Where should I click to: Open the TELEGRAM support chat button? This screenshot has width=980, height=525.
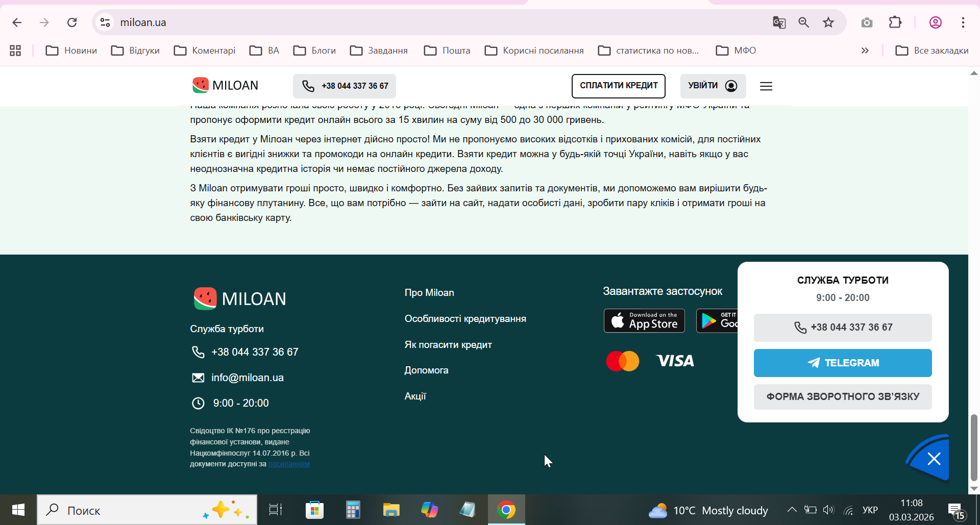click(843, 363)
